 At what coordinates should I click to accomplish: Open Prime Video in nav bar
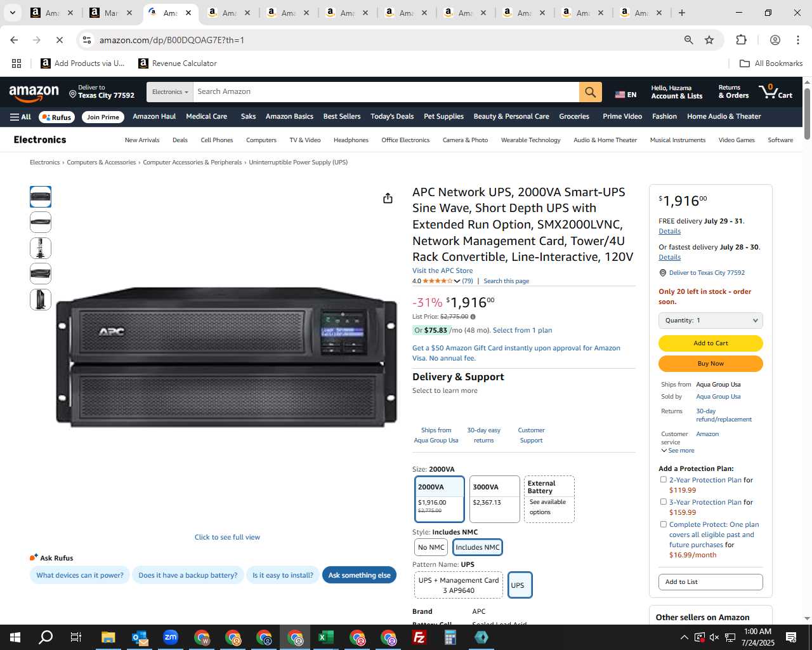(x=622, y=117)
